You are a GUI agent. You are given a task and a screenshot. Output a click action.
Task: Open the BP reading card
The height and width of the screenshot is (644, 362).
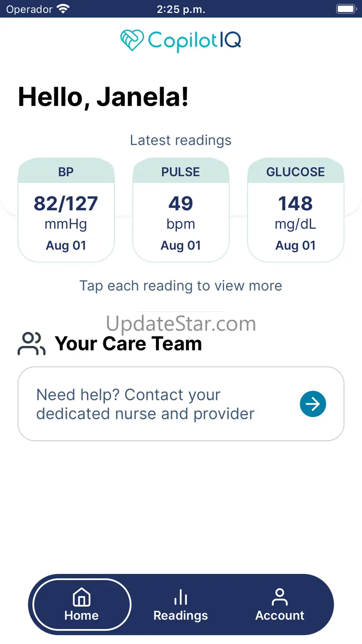click(66, 210)
